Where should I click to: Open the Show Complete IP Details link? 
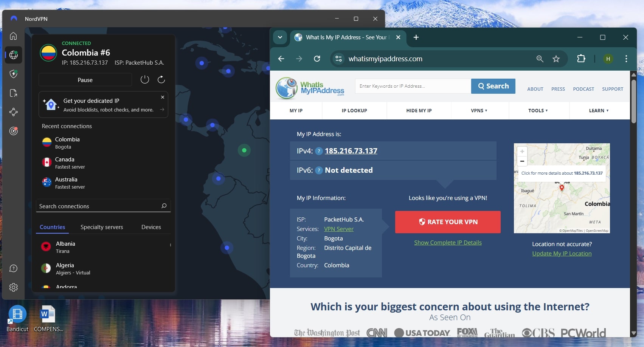[x=448, y=242]
